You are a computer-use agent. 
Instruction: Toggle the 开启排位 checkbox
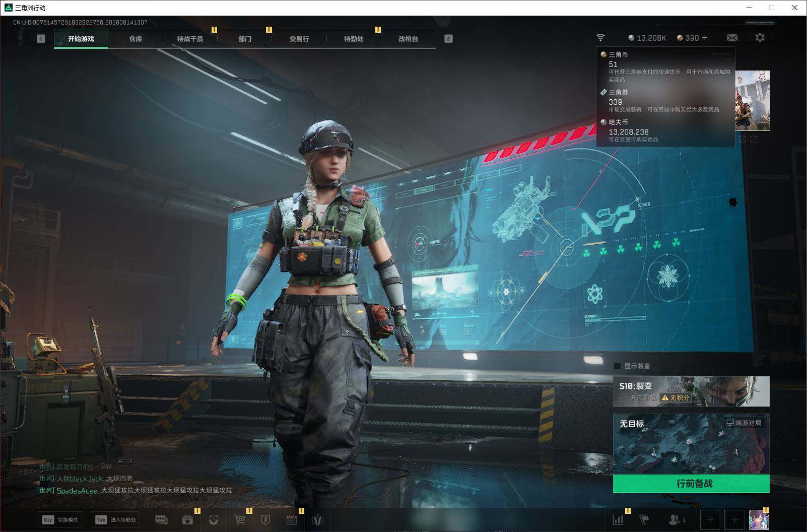click(x=623, y=398)
